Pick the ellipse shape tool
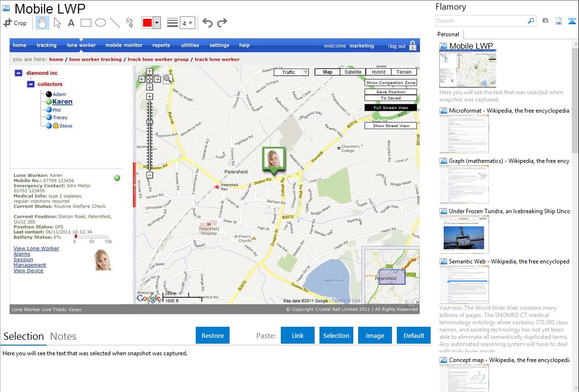The image size is (579, 392). pos(101,23)
